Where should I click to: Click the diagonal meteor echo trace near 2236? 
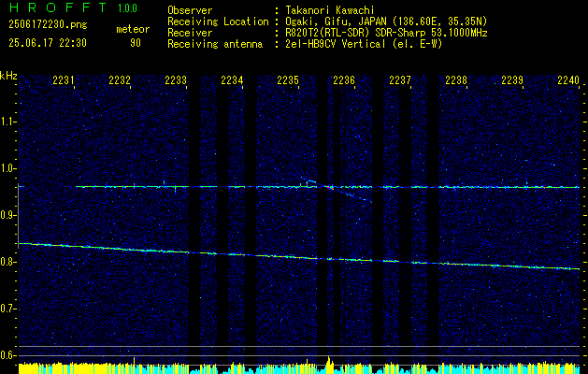tap(349, 194)
